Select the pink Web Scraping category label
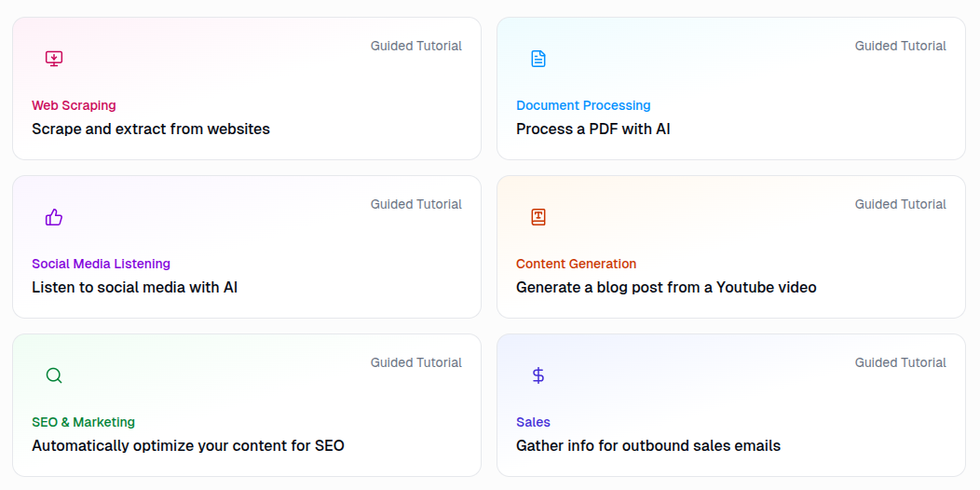 point(74,105)
